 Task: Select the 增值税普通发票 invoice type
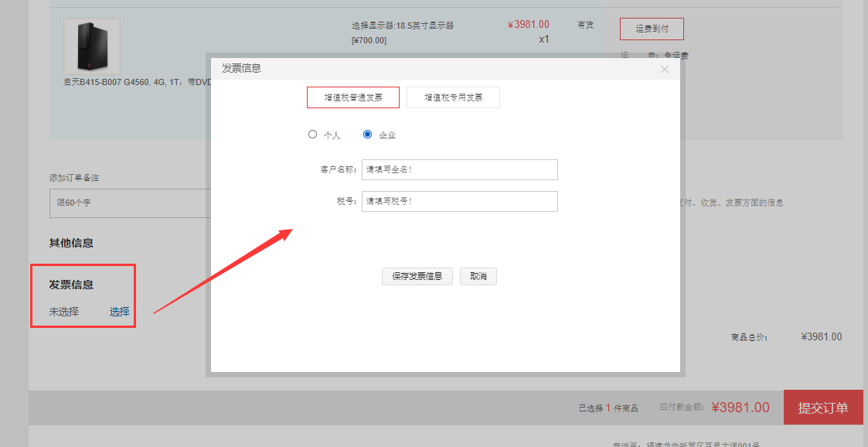(x=353, y=97)
